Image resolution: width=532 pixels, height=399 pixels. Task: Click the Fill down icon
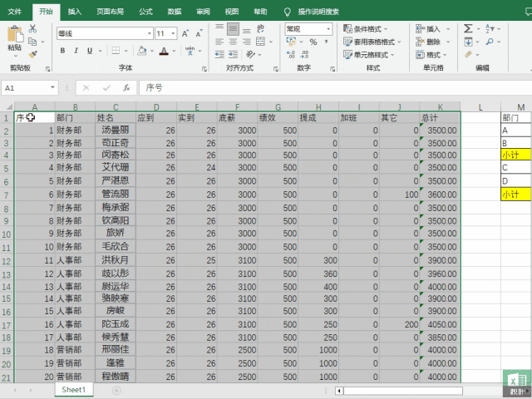pyautogui.click(x=468, y=42)
